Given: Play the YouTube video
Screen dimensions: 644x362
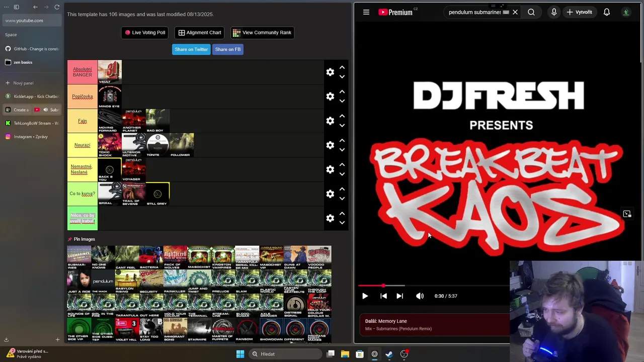Looking at the screenshot, I should 365,296.
